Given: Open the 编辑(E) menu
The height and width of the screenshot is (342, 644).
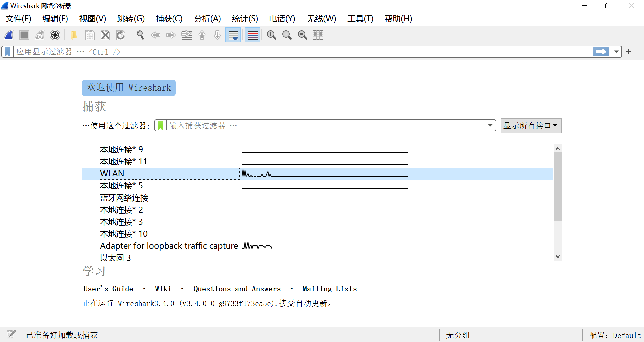Looking at the screenshot, I should (x=55, y=19).
